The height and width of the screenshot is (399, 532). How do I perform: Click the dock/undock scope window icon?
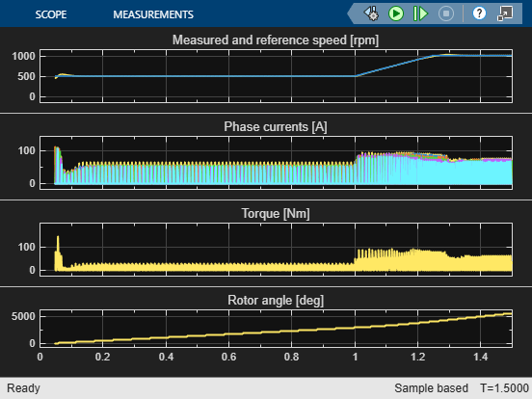point(505,13)
